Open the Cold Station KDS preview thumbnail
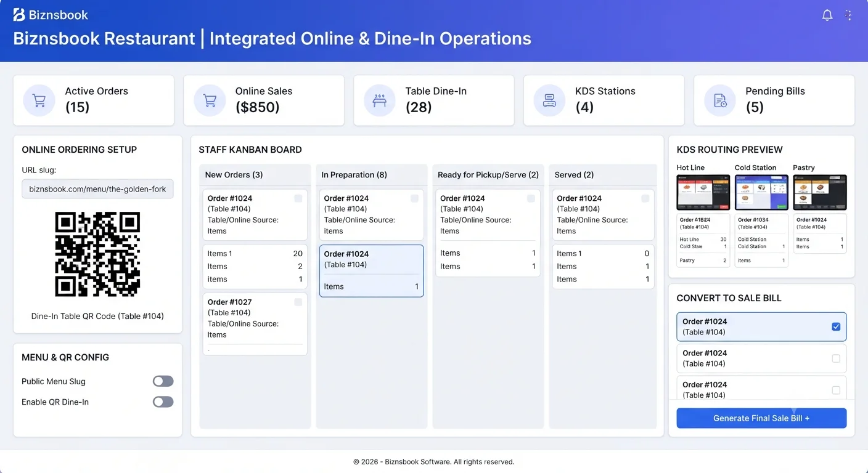This screenshot has width=868, height=473. pos(761,192)
